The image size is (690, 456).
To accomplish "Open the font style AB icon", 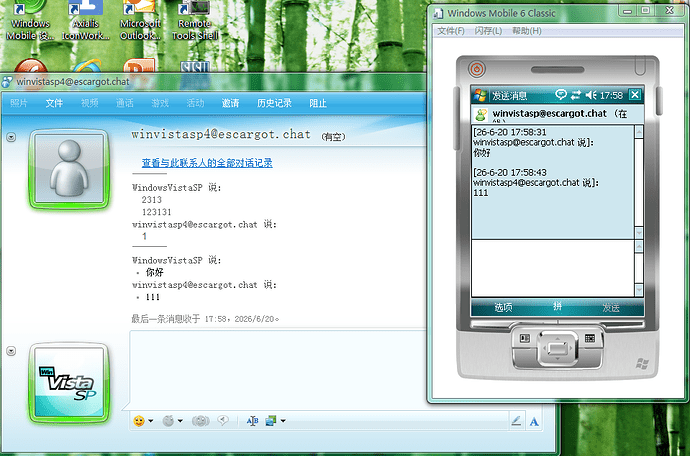I will [252, 421].
